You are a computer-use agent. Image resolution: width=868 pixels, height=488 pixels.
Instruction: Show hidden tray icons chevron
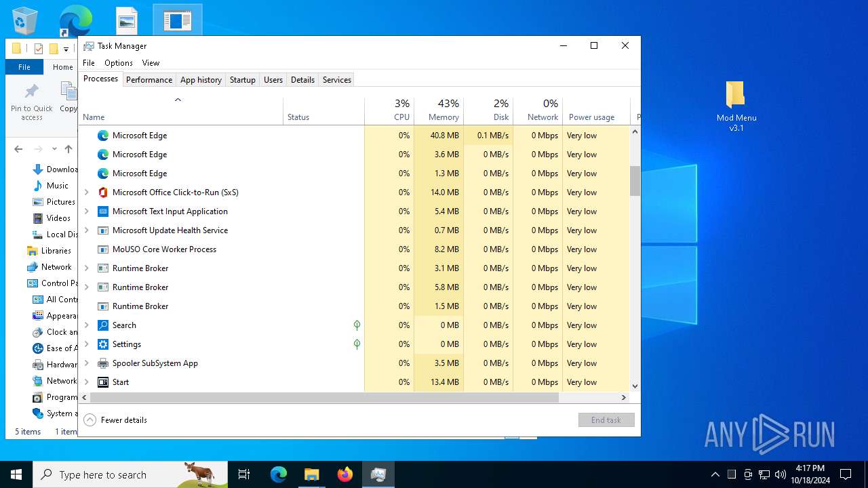(715, 474)
